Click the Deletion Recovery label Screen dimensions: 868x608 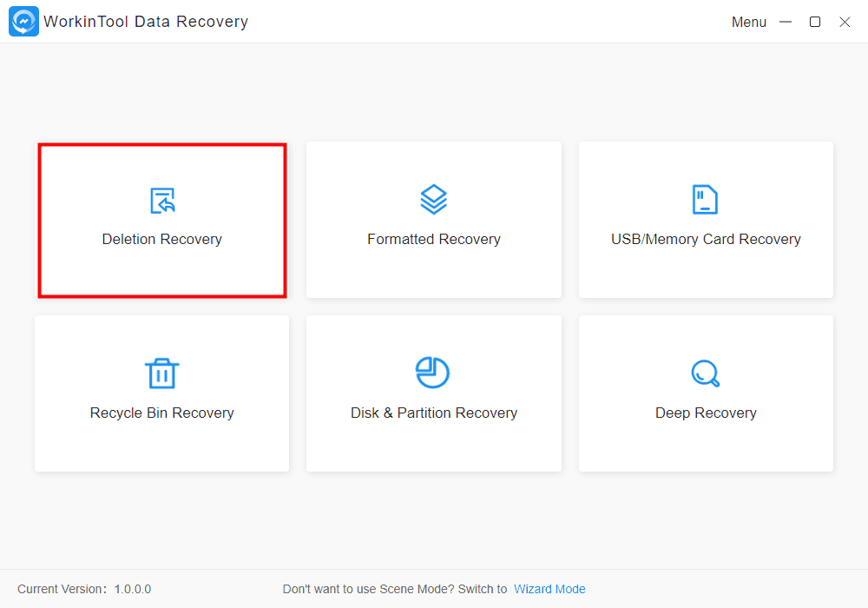tap(162, 240)
